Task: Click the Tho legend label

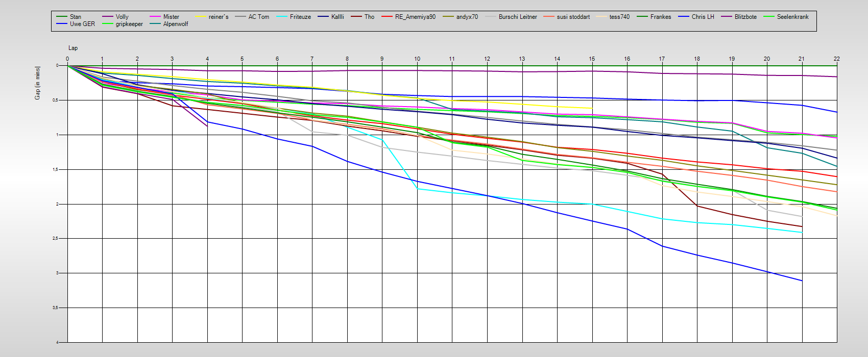Action: 369,17
